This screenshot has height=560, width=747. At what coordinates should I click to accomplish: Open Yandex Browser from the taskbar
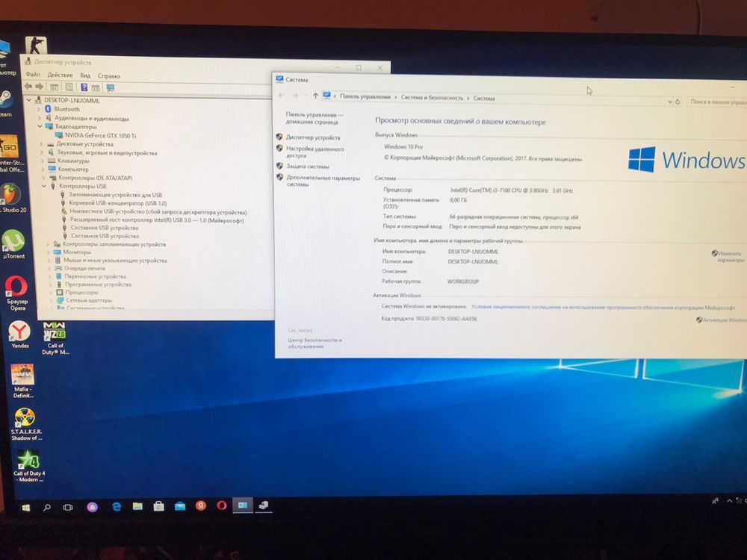(201, 505)
